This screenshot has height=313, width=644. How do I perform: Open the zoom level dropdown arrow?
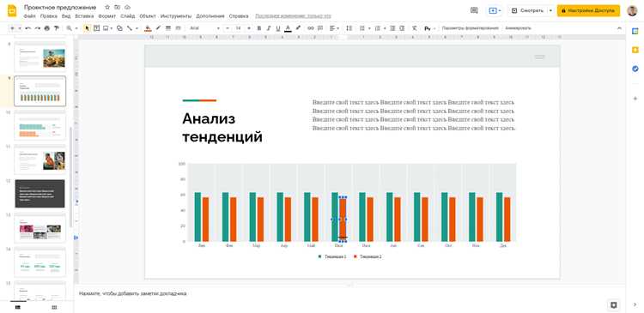click(76, 28)
